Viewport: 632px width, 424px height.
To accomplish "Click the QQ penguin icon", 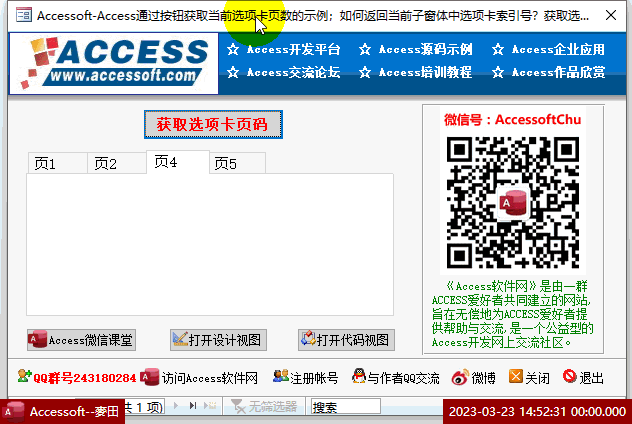I will (x=359, y=376).
